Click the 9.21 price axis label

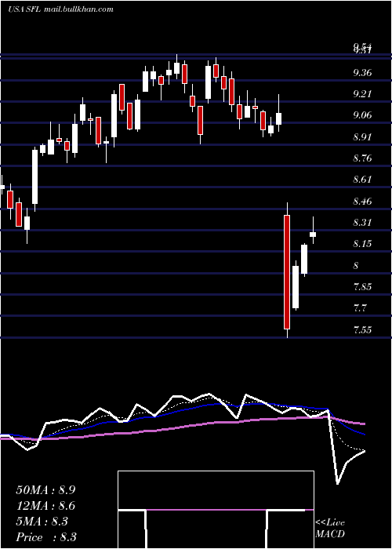tap(362, 94)
